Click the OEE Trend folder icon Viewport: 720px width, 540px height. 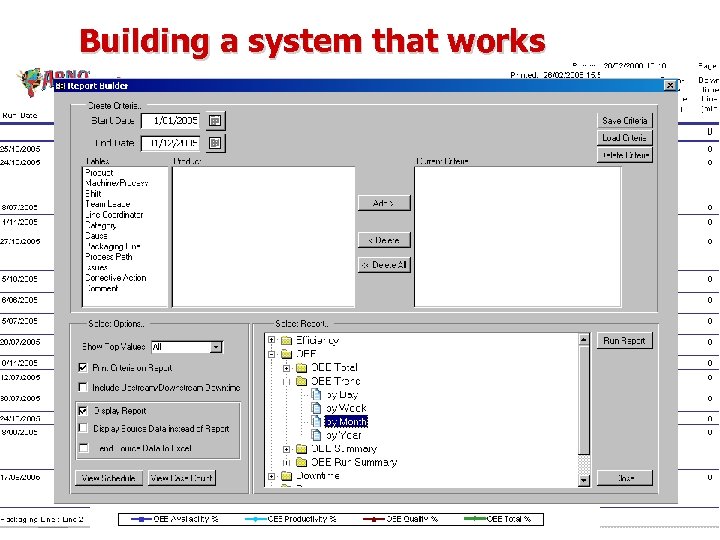302,381
